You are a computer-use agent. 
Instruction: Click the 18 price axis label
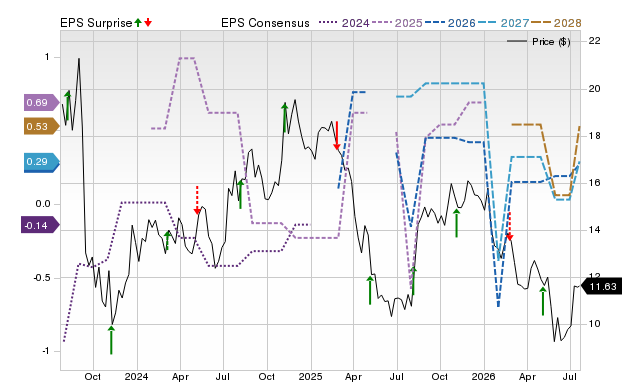tap(594, 135)
